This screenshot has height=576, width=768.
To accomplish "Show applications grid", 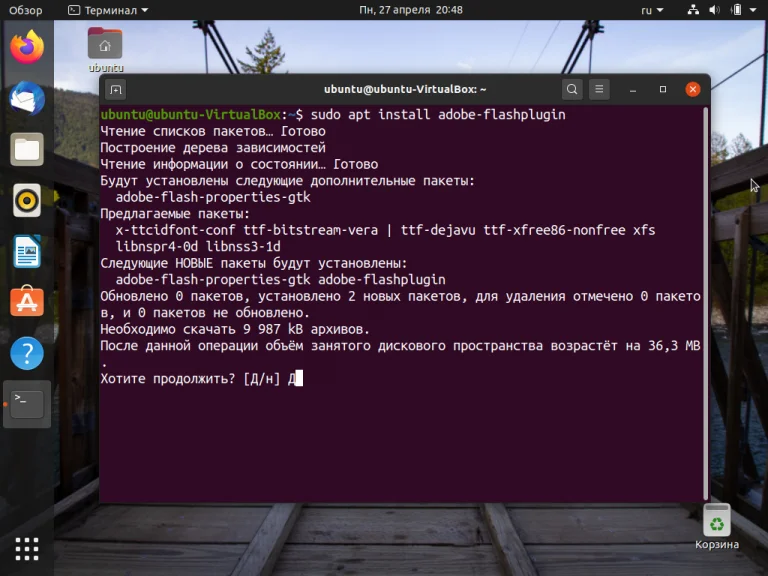I will click(x=27, y=549).
